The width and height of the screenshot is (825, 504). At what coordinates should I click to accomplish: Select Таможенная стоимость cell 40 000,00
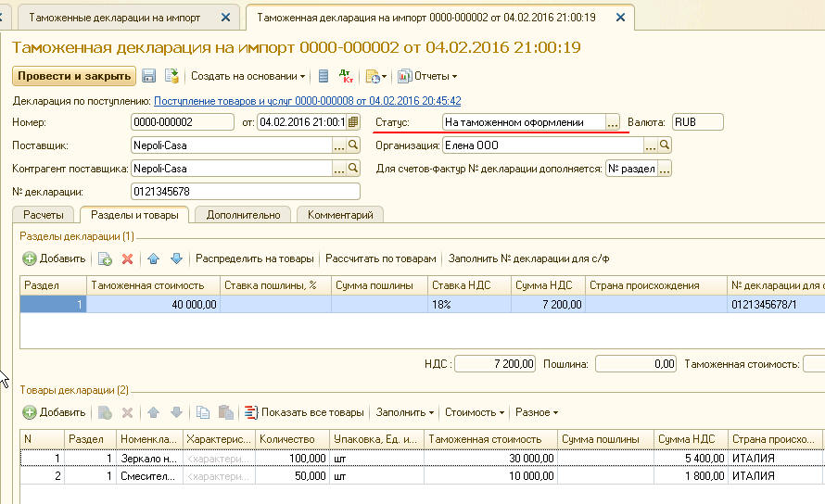point(153,305)
